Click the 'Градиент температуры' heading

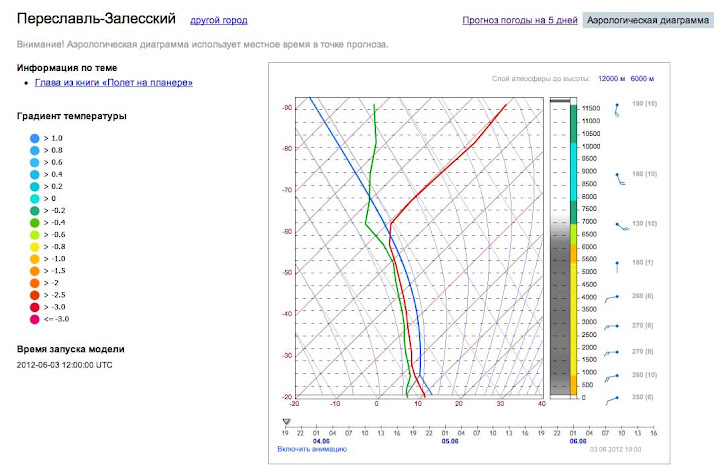72,116
